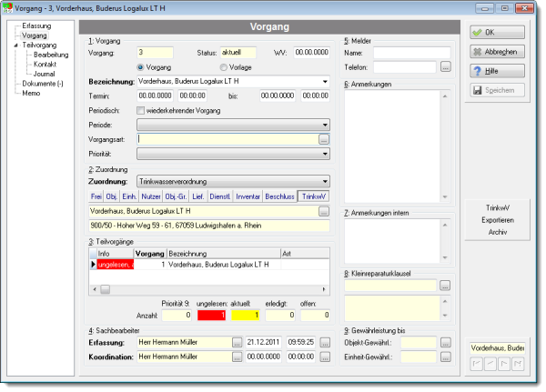Click the red ungelesen count field

[x=211, y=315]
